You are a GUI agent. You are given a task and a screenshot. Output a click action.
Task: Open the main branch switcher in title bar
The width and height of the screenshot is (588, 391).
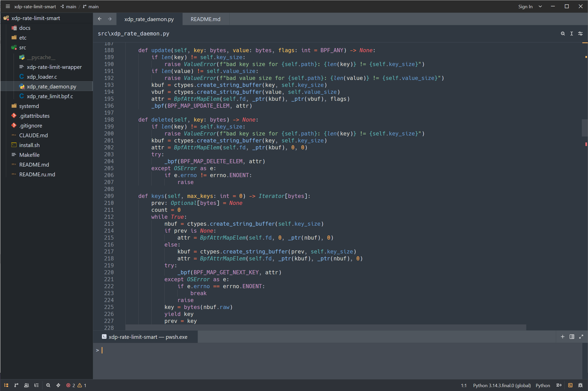click(x=91, y=6)
